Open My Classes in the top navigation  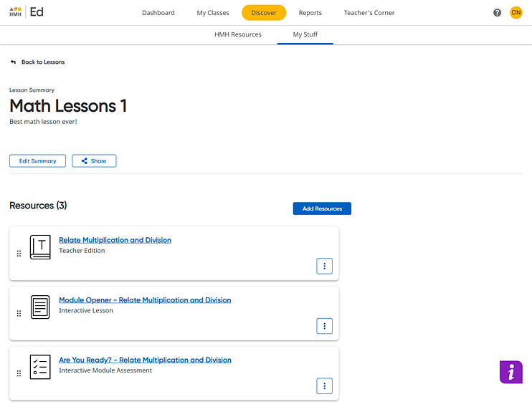coord(213,13)
